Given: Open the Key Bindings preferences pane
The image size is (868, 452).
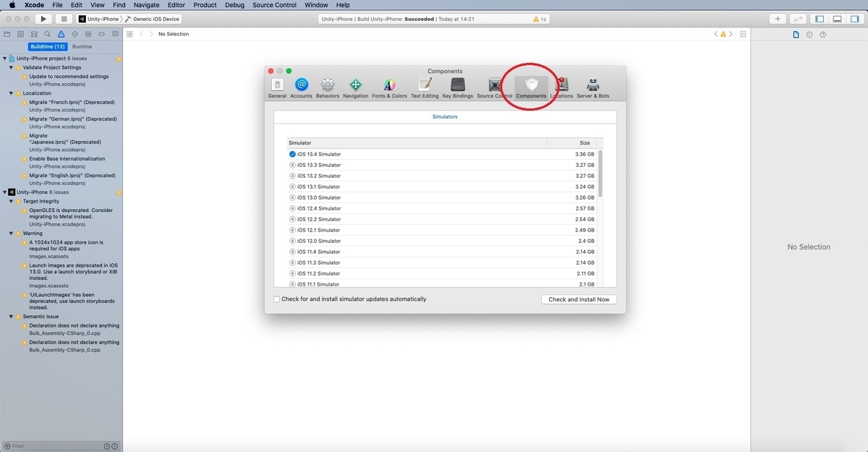Looking at the screenshot, I should pyautogui.click(x=457, y=88).
